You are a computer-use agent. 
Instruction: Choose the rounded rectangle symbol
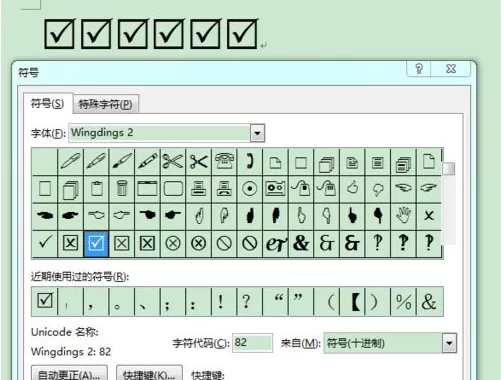tap(173, 189)
